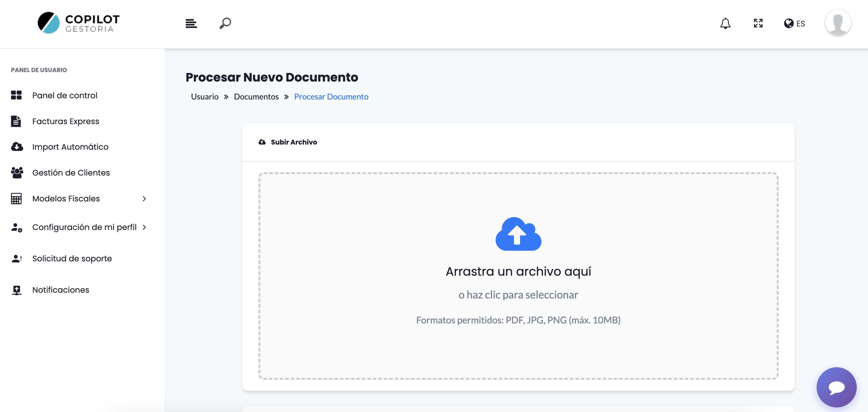
Task: Select the Facturas Express document icon
Action: [16, 121]
